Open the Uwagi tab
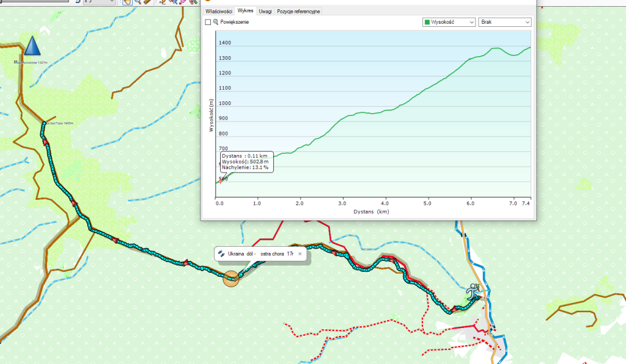Viewport: 626px width, 364px height. click(265, 11)
